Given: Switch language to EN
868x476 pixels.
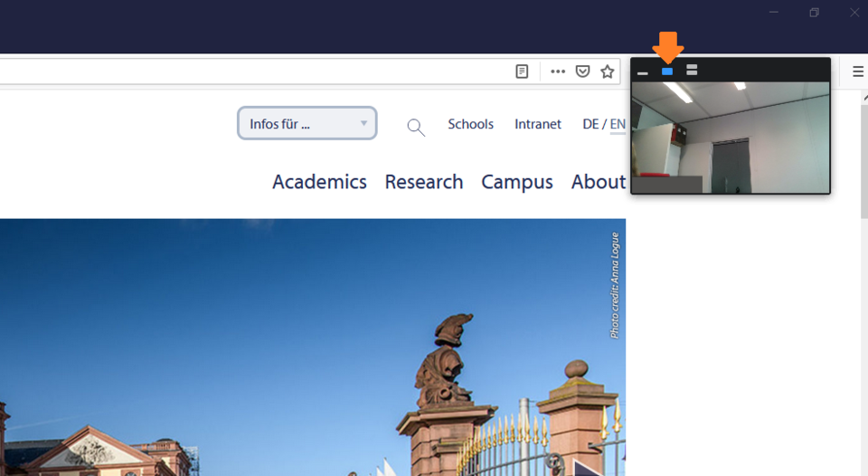Looking at the screenshot, I should pos(618,124).
